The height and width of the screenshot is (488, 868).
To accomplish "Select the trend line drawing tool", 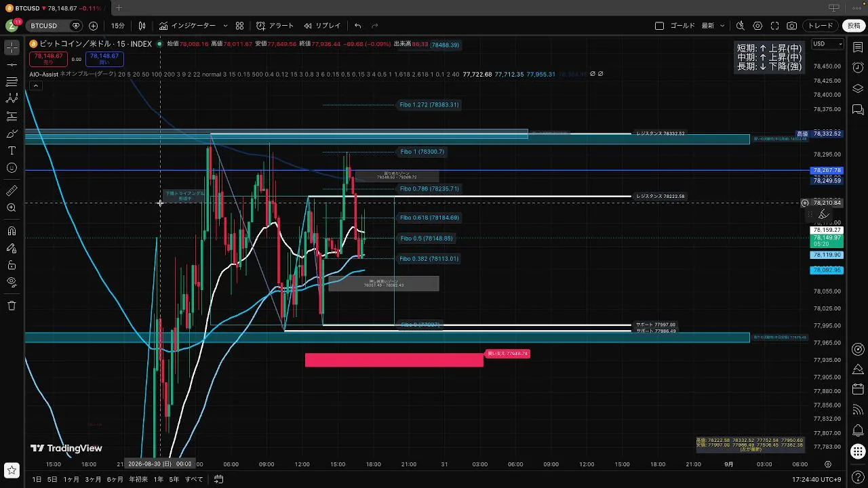I will coord(12,64).
